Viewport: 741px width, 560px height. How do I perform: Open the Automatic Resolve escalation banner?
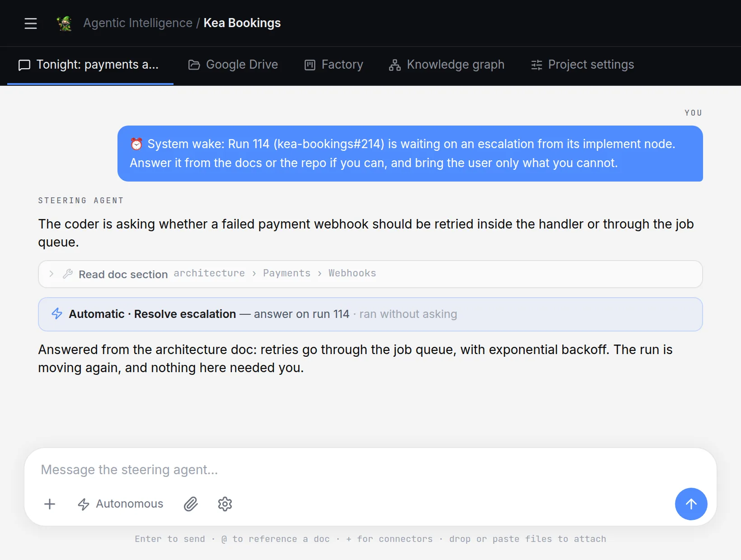pyautogui.click(x=370, y=314)
